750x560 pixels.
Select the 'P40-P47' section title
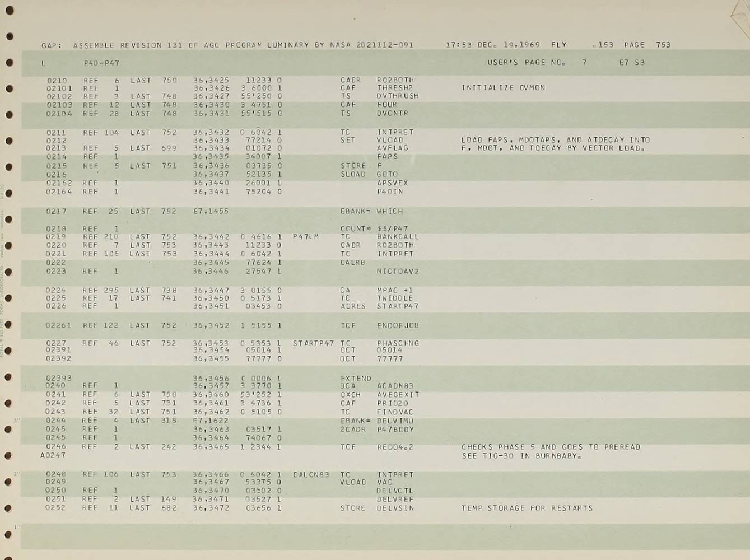point(101,63)
